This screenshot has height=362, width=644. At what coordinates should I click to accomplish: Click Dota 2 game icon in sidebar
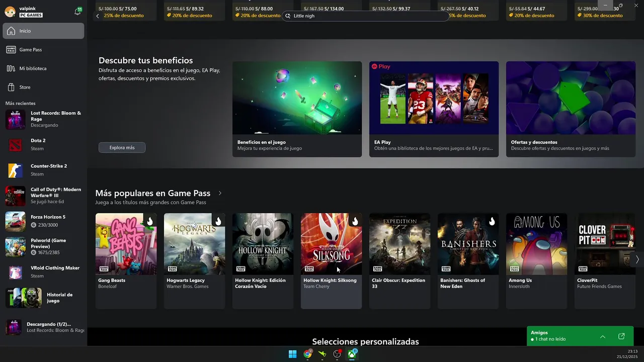coord(15,145)
